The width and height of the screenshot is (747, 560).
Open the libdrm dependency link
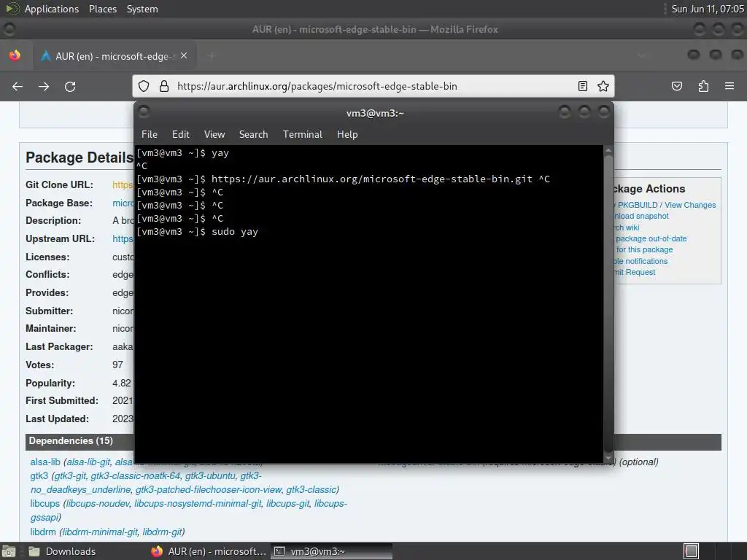click(x=43, y=532)
